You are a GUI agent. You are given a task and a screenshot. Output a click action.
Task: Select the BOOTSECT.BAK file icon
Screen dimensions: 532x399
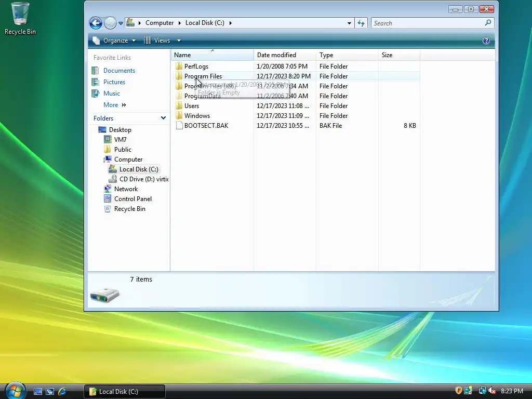click(x=179, y=125)
